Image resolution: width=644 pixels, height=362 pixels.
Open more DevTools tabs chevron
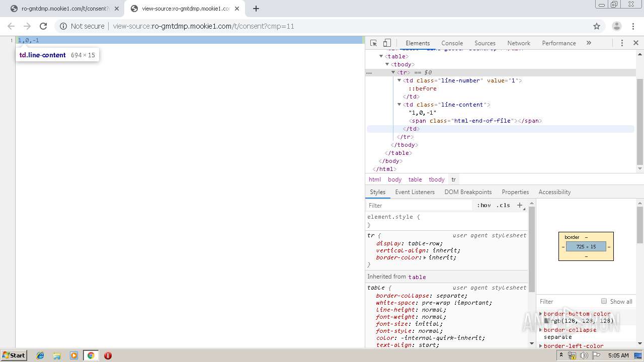tap(589, 43)
